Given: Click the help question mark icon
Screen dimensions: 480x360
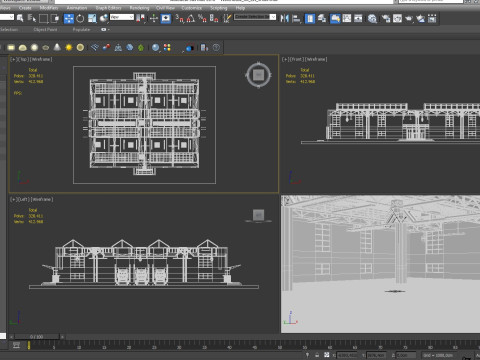Looking at the screenshot, I should click(x=216, y=47).
